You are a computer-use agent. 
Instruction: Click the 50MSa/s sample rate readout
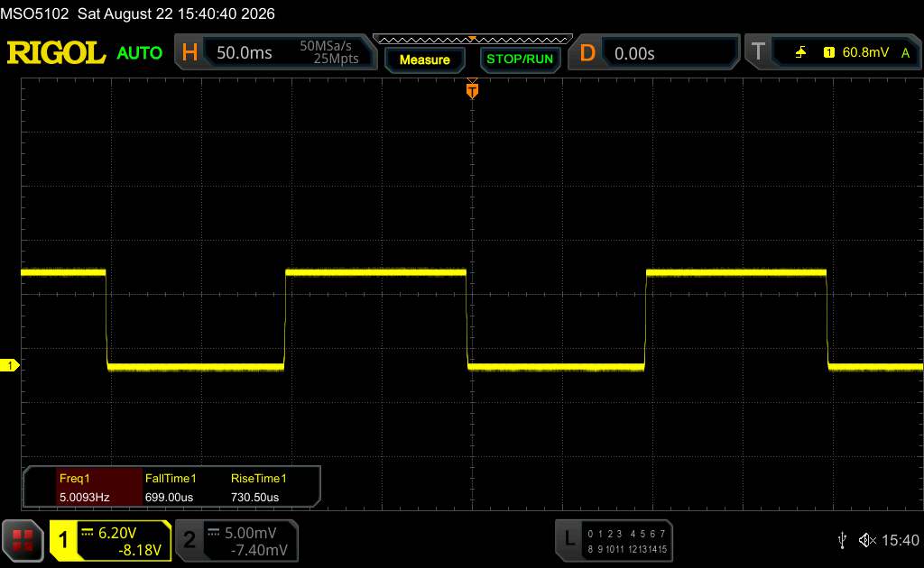tap(326, 46)
